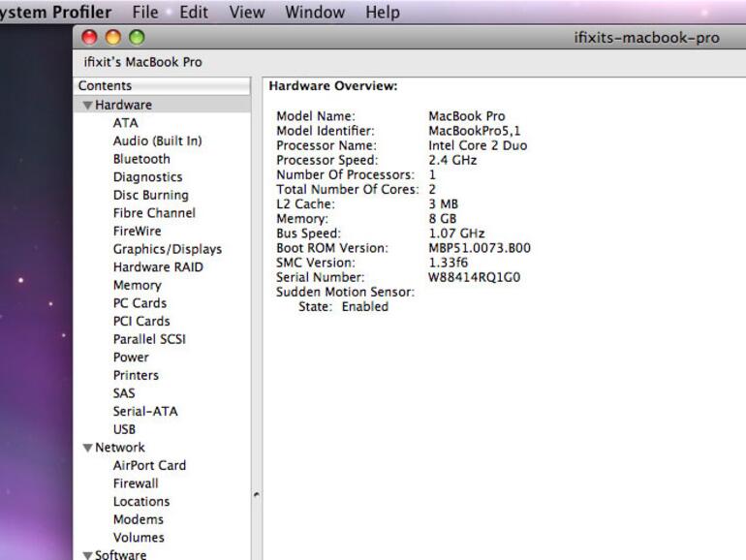Click the Bus Speed value 1.07 GHz

[x=456, y=233]
